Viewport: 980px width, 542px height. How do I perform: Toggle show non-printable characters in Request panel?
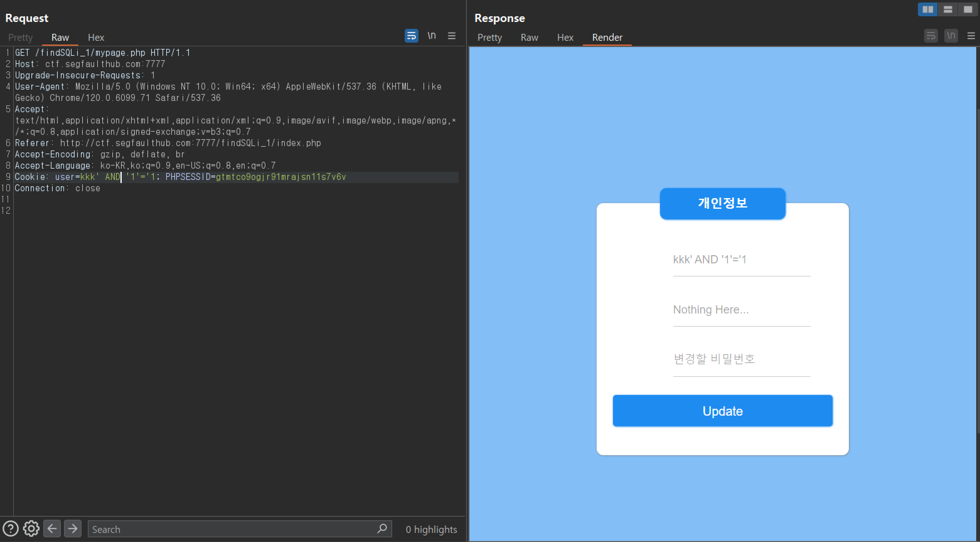(x=431, y=36)
